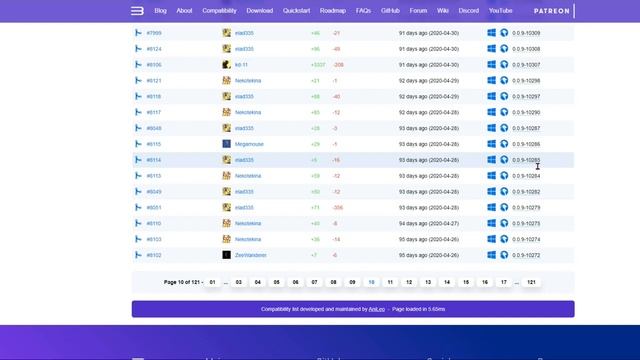The height and width of the screenshot is (360, 640).
Task: Download the Windows build for 0.0.9-10279
Action: coord(491,207)
